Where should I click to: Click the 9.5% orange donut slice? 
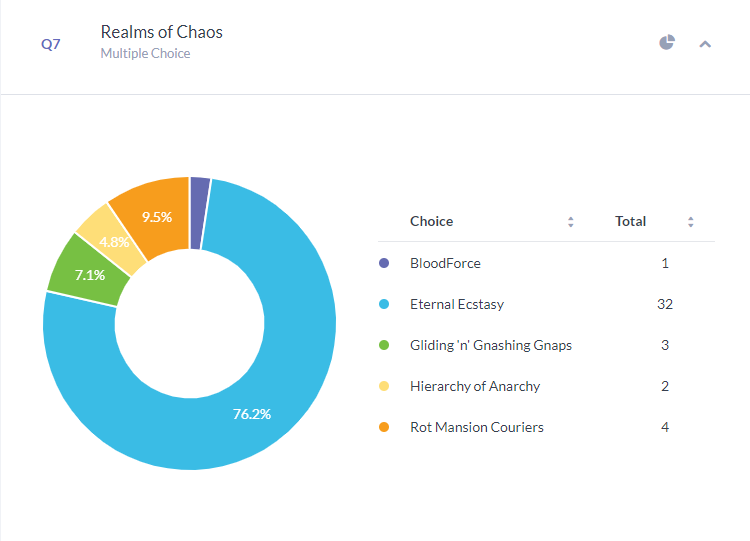(x=155, y=216)
